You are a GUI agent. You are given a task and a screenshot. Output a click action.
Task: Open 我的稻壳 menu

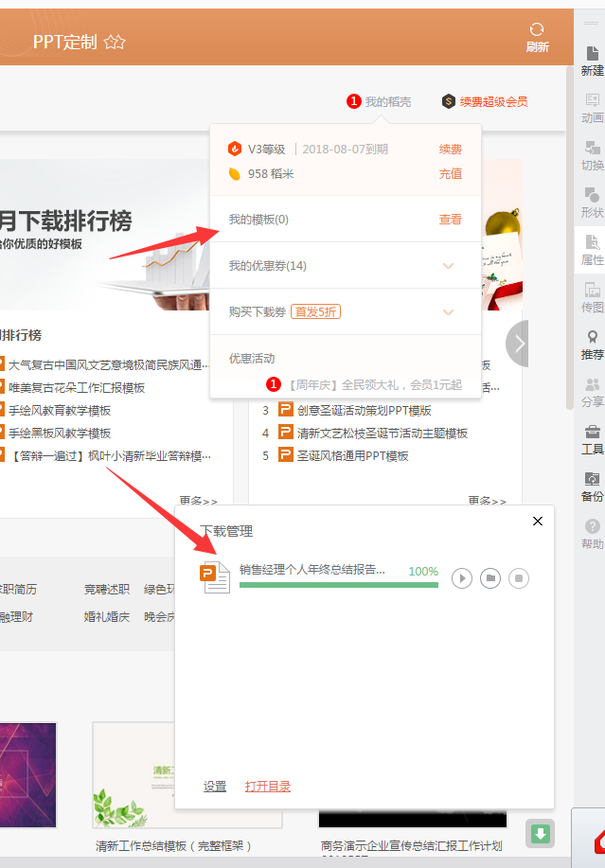pos(387,102)
